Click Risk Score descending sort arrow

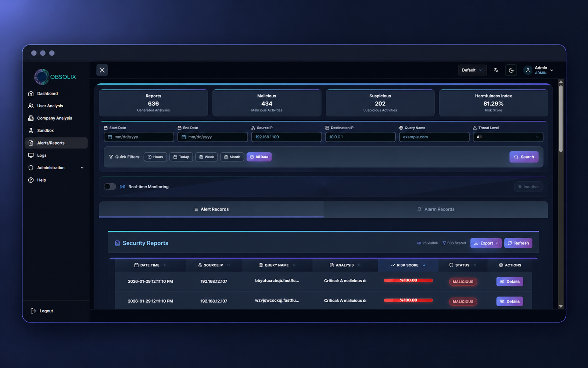point(424,265)
